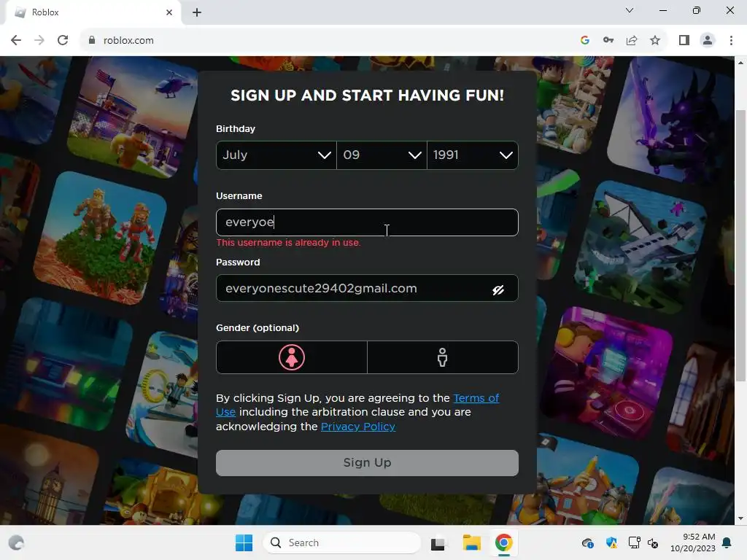Open the OneDrive cloud tray icon
This screenshot has height=560, width=747.
pyautogui.click(x=588, y=542)
